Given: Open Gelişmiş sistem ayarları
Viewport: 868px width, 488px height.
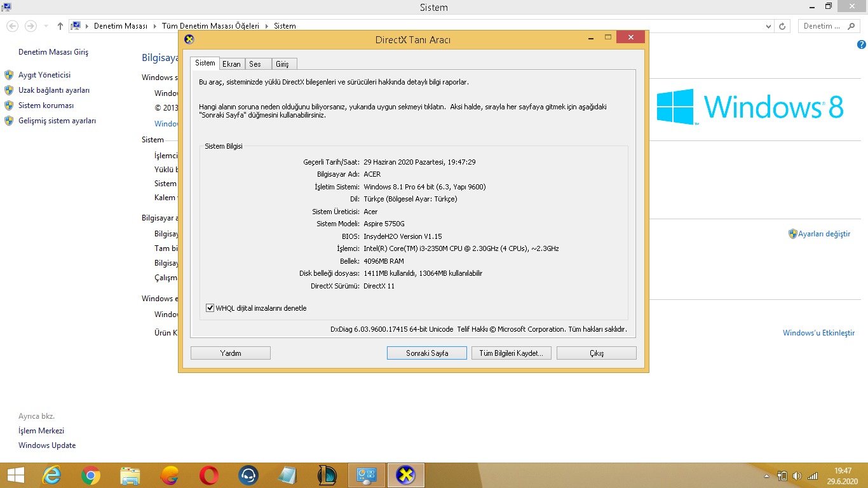Looking at the screenshot, I should [57, 121].
